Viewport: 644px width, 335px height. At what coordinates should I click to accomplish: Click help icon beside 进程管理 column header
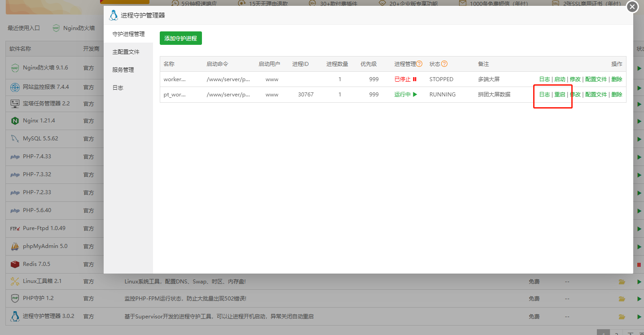coord(420,64)
